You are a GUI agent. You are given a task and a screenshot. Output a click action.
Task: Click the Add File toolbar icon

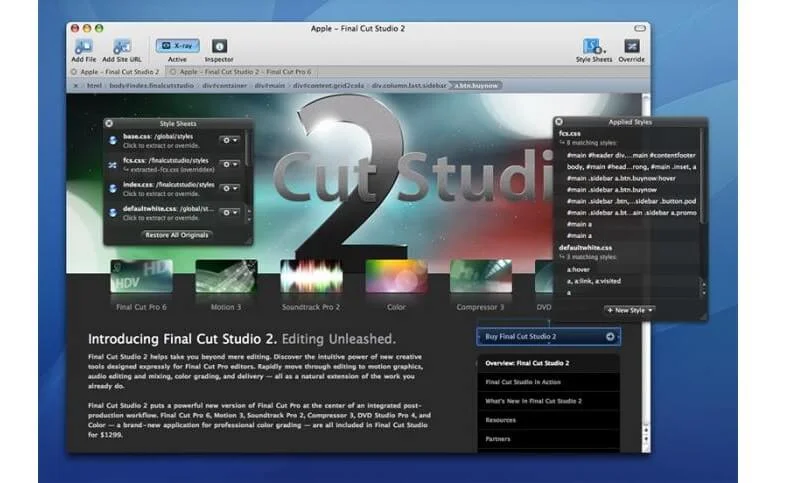click(x=83, y=48)
